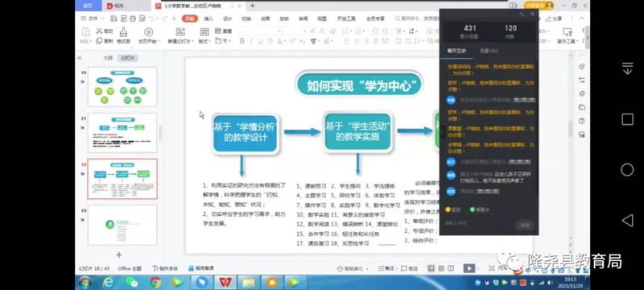
Task: Click the Print icon in quick access toolbar
Action: pyautogui.click(x=133, y=19)
